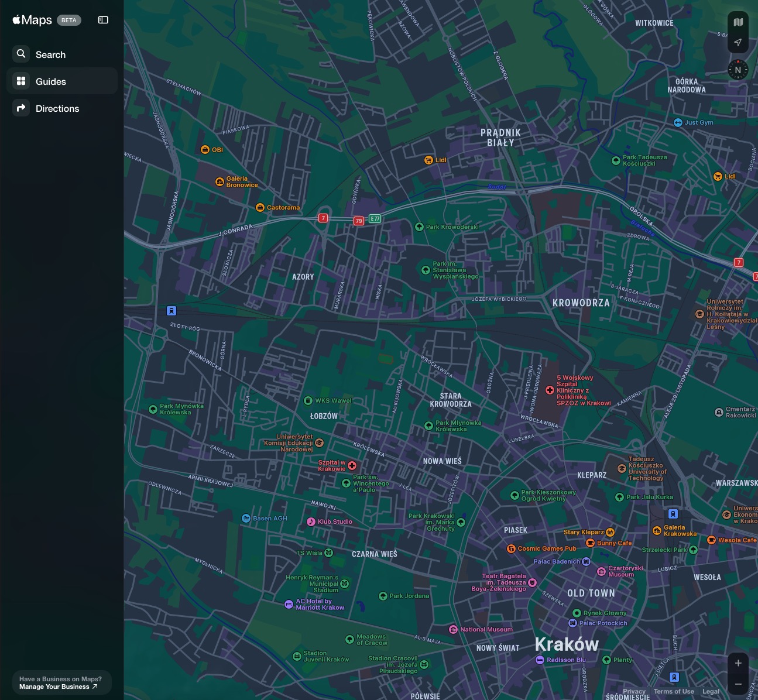This screenshot has height=700, width=758.
Task: Open the map mode selector button
Action: click(x=738, y=22)
